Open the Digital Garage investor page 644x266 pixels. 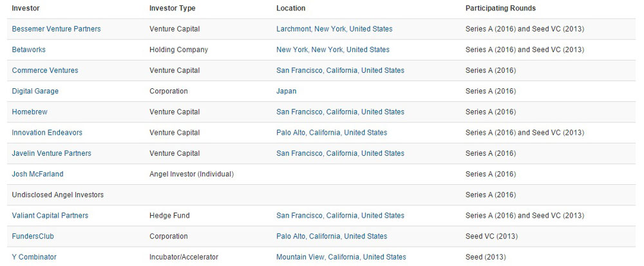[35, 91]
